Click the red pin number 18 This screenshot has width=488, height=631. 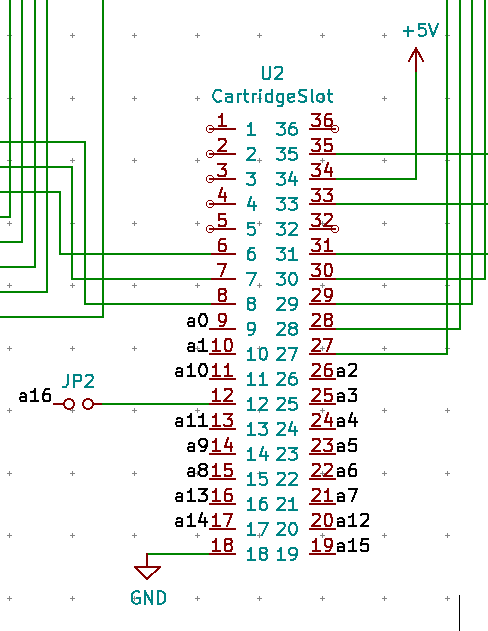point(222,546)
